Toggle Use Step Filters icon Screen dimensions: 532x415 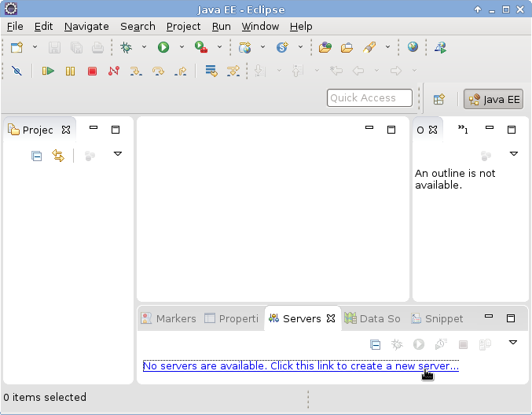[233, 71]
